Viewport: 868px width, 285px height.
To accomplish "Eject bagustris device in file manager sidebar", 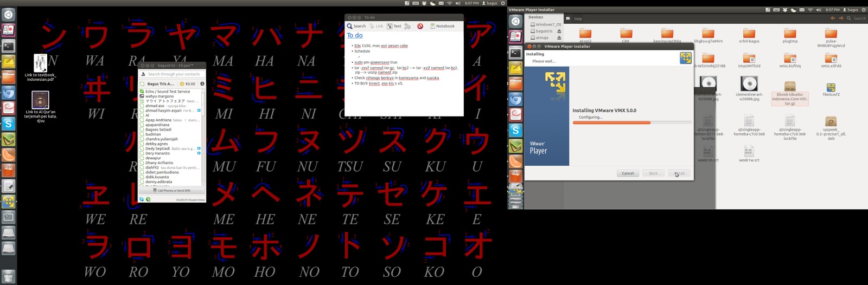I will tap(559, 31).
